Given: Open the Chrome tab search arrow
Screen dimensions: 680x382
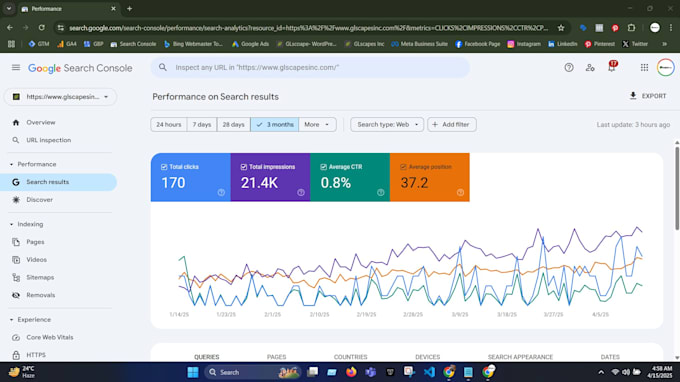Looking at the screenshot, I should (x=9, y=9).
